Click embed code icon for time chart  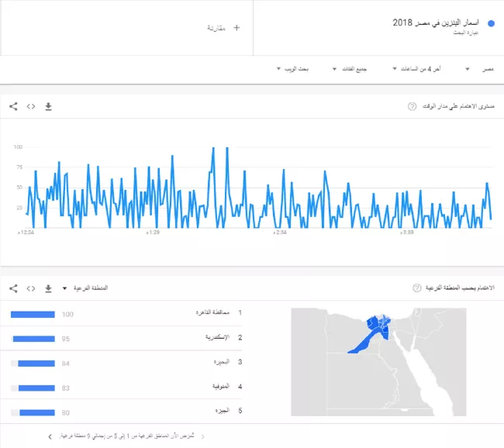point(31,106)
